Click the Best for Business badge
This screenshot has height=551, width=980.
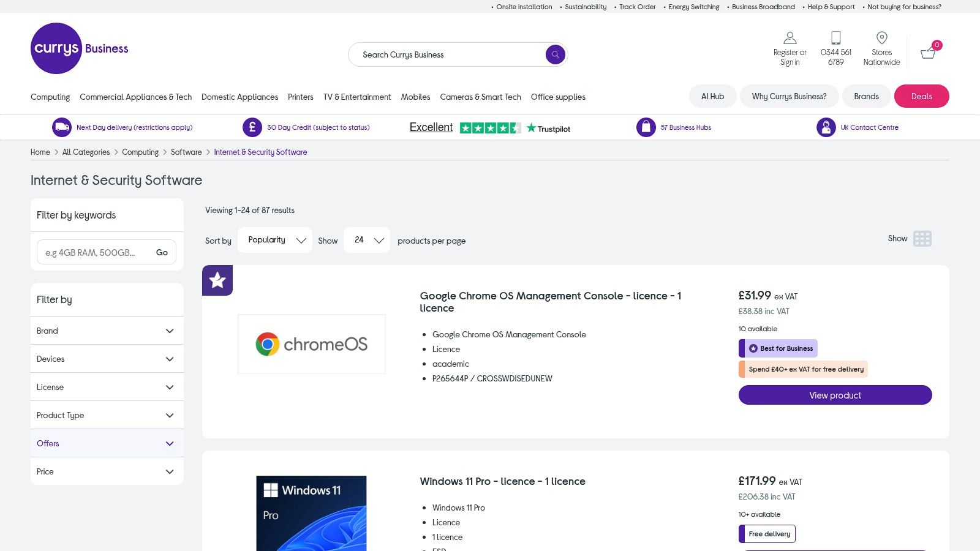click(778, 348)
